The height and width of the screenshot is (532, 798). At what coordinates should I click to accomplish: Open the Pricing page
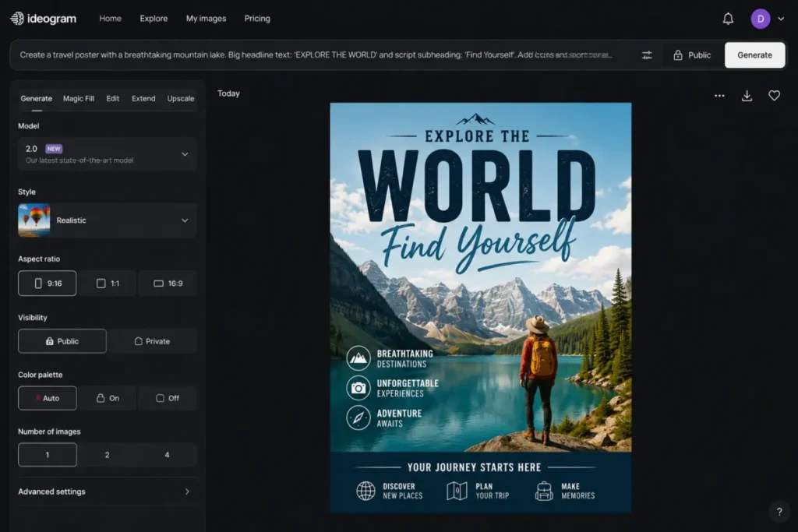[x=257, y=19]
